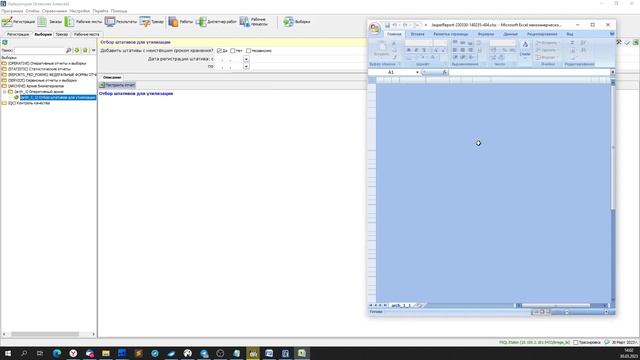Click Undo icon in Excel quick access toolbar
Viewport: 640px width, 360px height.
(395, 25)
